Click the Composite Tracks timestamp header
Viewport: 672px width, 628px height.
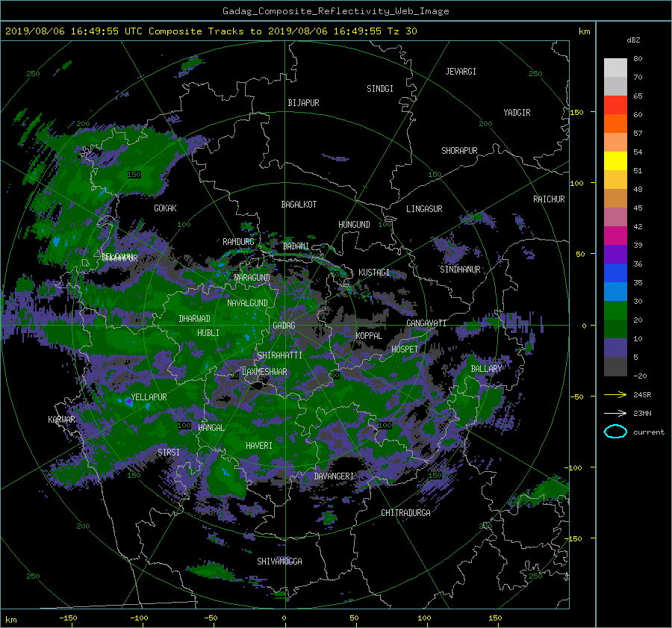click(x=211, y=31)
